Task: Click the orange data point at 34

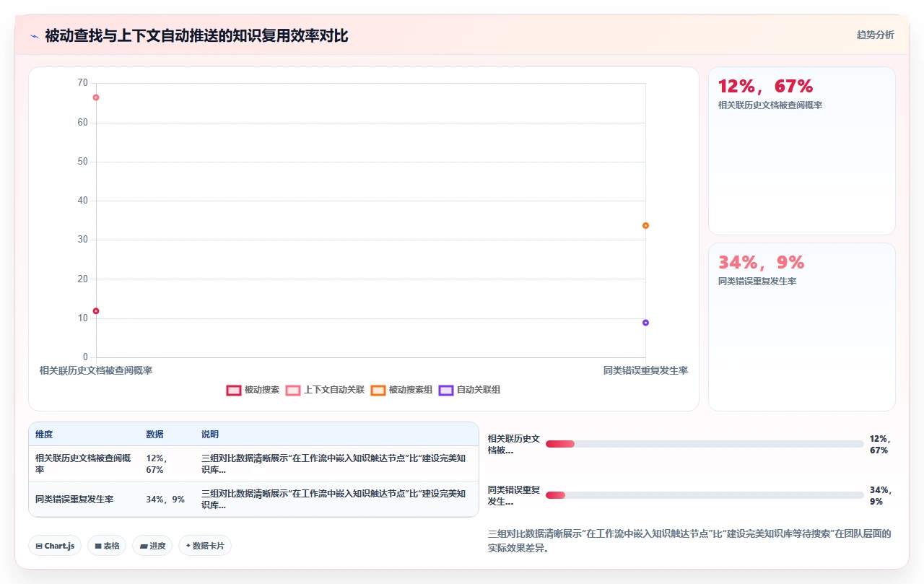Action: 645,225
